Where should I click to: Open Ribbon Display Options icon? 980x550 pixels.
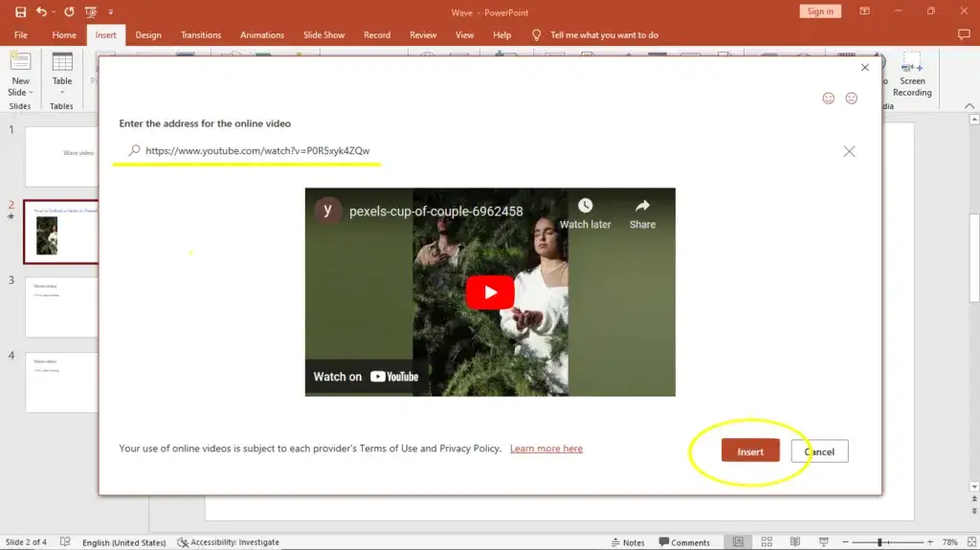coord(864,11)
